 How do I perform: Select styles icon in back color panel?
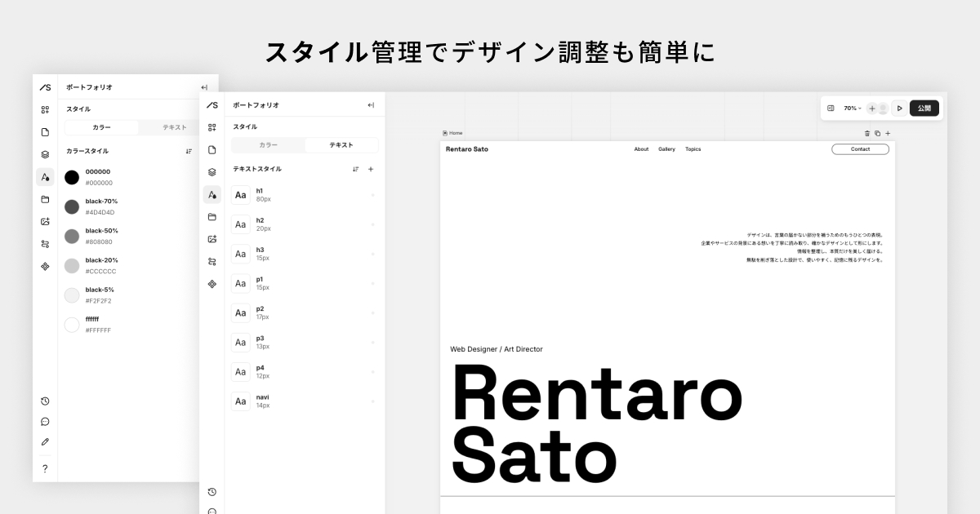(45, 177)
